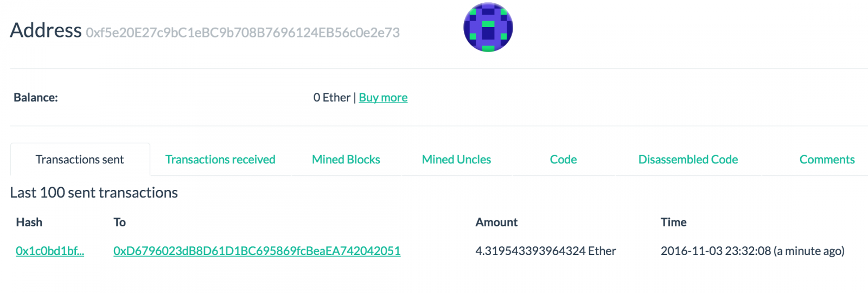Open the Comments tab
Image resolution: width=868 pixels, height=293 pixels.
[827, 160]
